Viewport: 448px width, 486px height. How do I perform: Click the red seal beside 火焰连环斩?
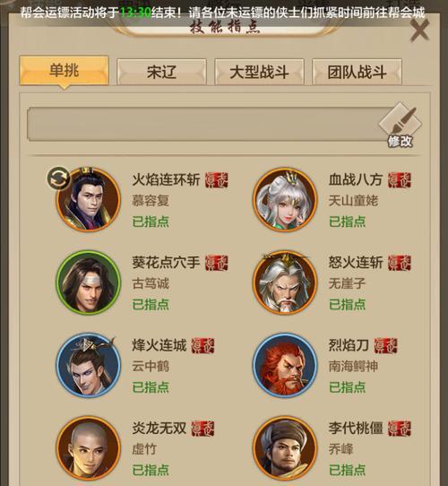pos(217,180)
